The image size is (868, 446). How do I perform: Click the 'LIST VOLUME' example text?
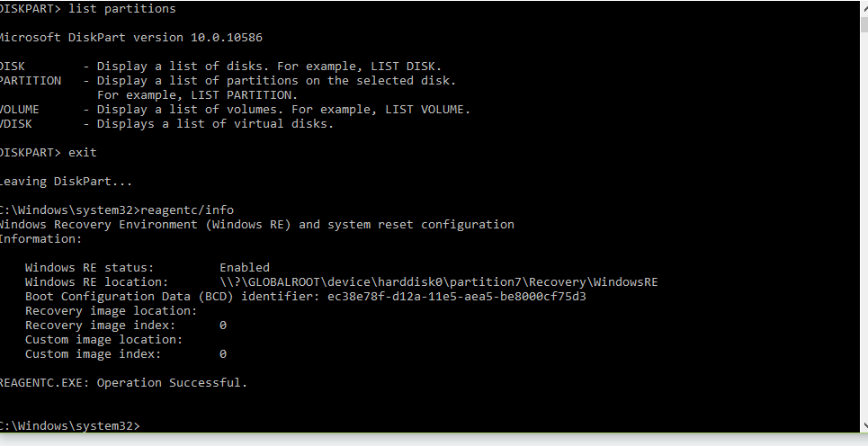pyautogui.click(x=424, y=109)
